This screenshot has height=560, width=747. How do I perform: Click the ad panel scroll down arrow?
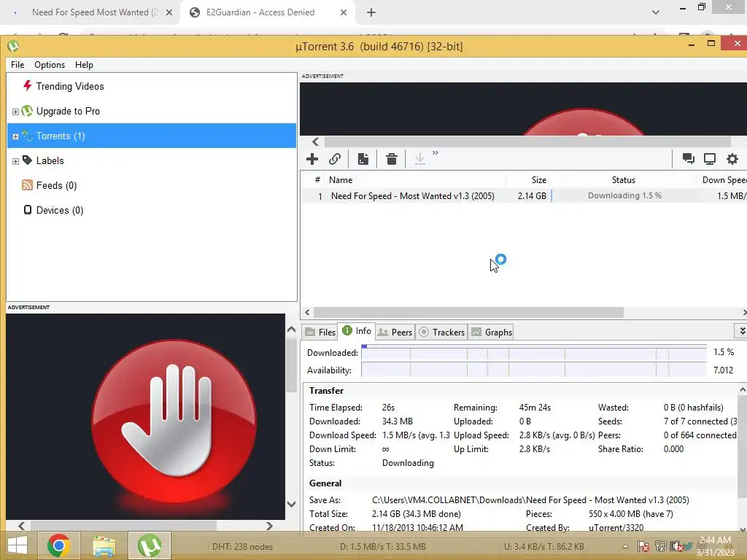[x=292, y=504]
